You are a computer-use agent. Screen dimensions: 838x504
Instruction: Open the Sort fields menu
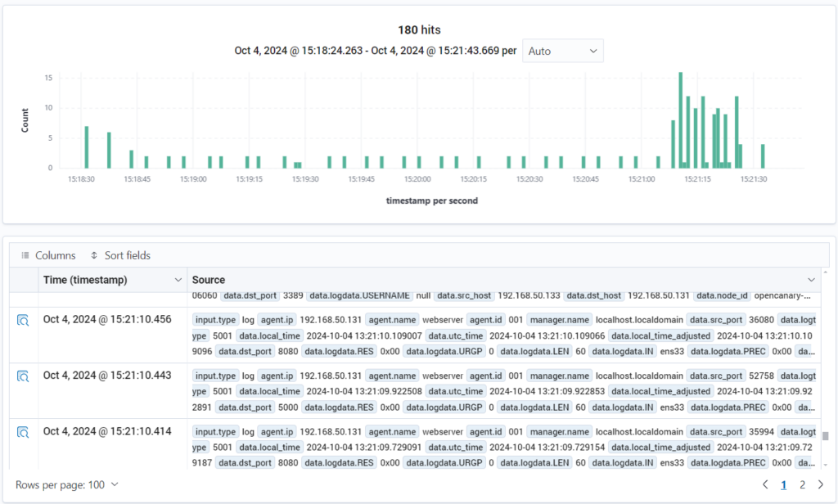pyautogui.click(x=119, y=255)
